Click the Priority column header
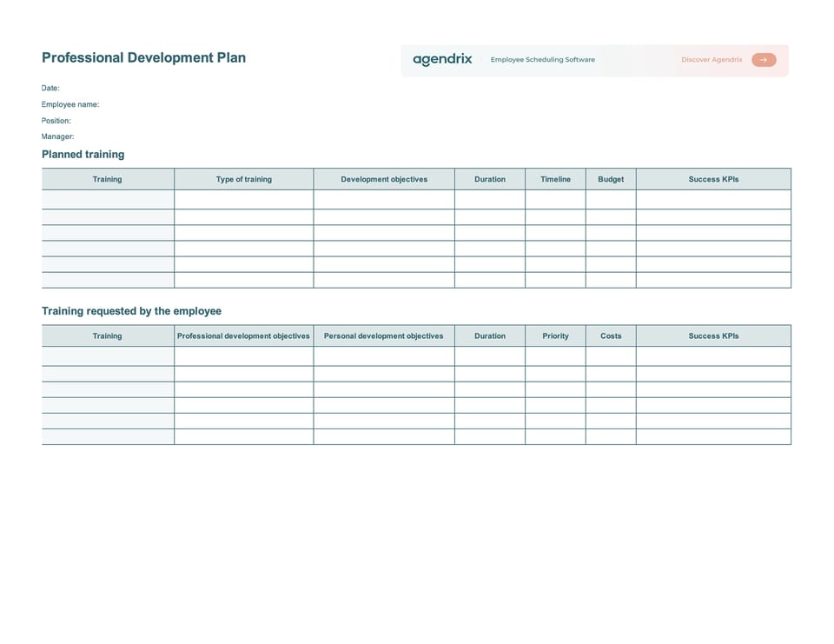Screen dimensions: 834x644 tap(555, 335)
